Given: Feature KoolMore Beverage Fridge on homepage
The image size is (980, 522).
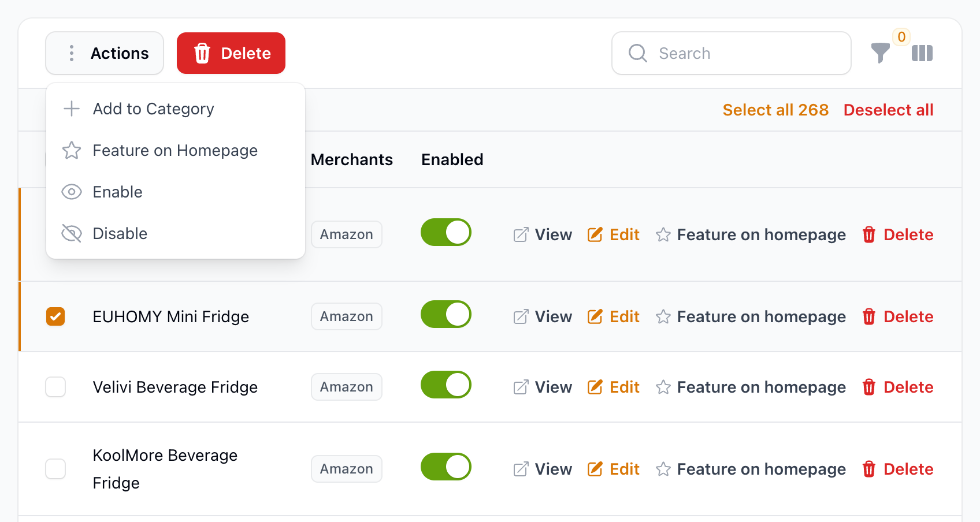Looking at the screenshot, I should tap(751, 469).
